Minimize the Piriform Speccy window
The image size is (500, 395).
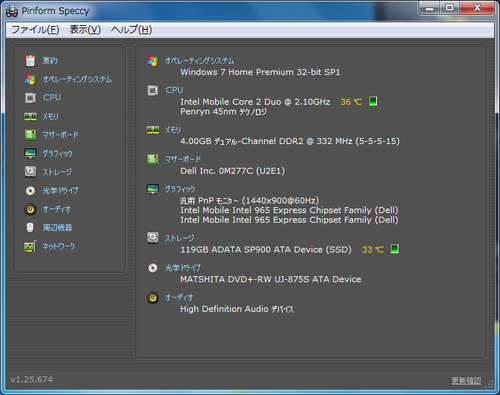tap(429, 8)
